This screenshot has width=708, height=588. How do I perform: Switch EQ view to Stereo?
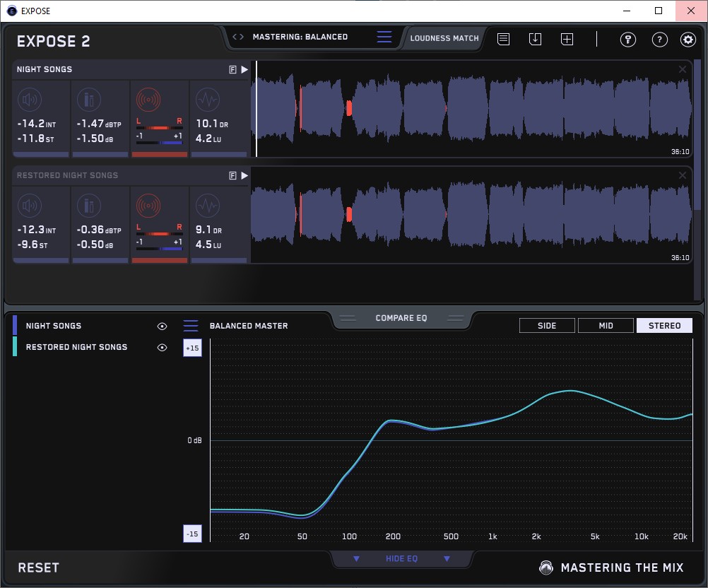664,326
